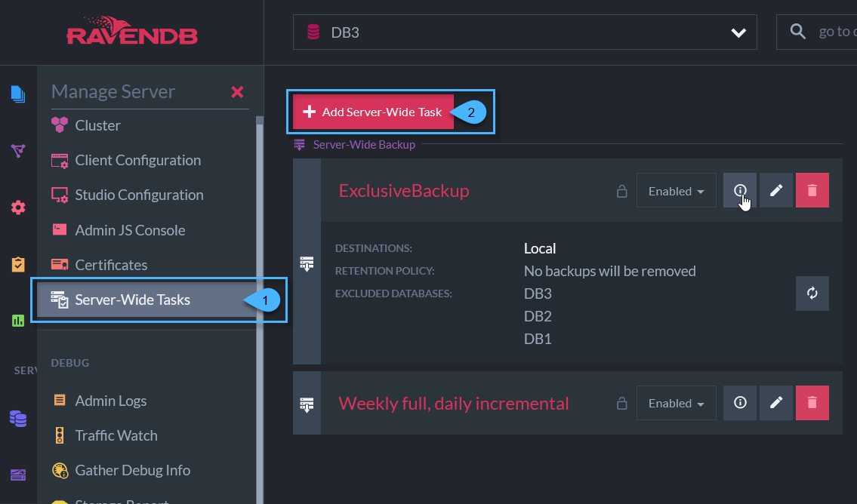Click lock icon beside Weekly full task
This screenshot has height=504, width=857.
621,404
